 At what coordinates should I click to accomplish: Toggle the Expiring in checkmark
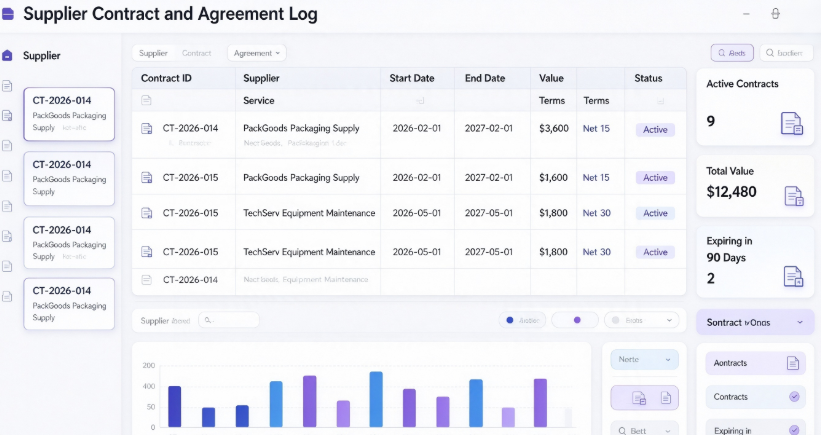pos(794,430)
